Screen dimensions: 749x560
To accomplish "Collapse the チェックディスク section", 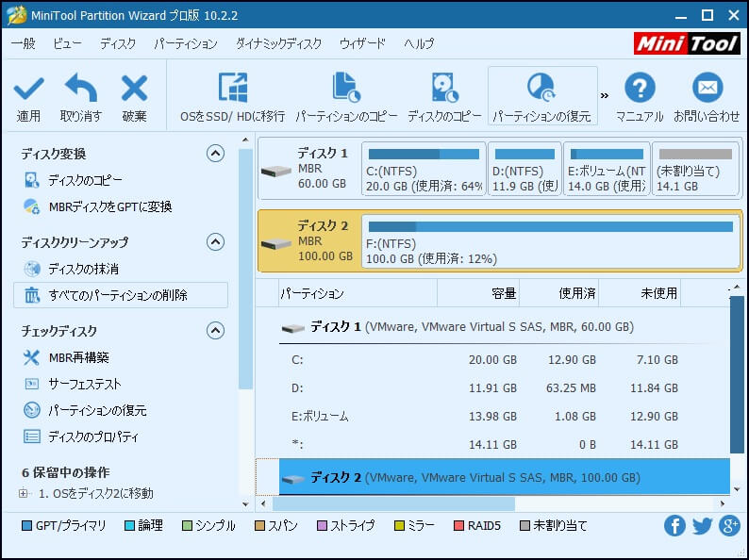I will [216, 331].
